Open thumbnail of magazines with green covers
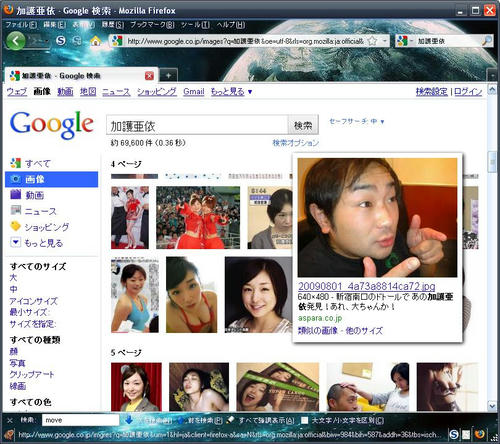This screenshot has height=444, width=500. coord(278,387)
